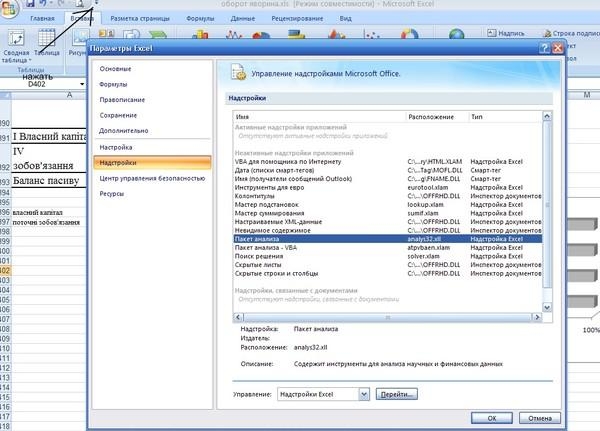Select Надстройки in options sidebar
600x431 pixels.
pos(152,163)
